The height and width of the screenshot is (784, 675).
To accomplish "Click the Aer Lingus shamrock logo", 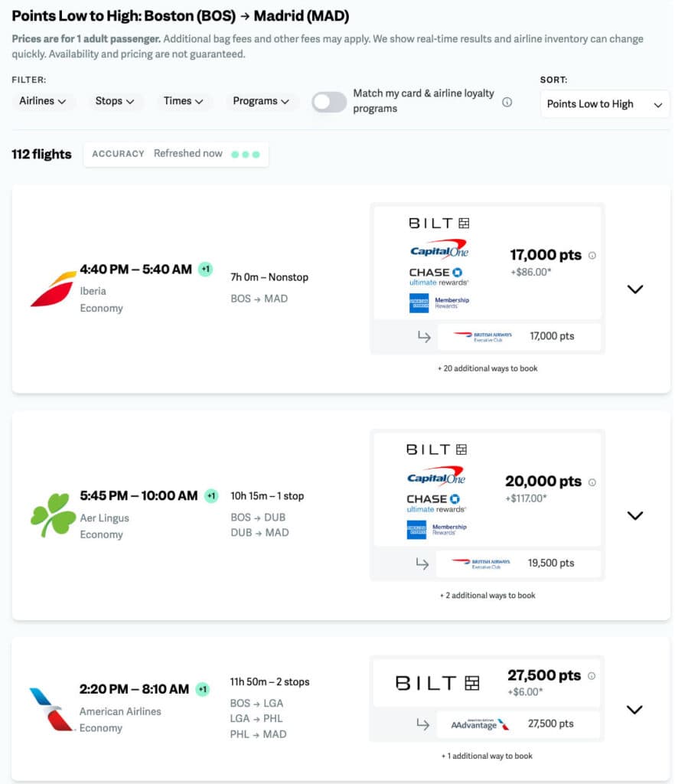I will click(53, 515).
